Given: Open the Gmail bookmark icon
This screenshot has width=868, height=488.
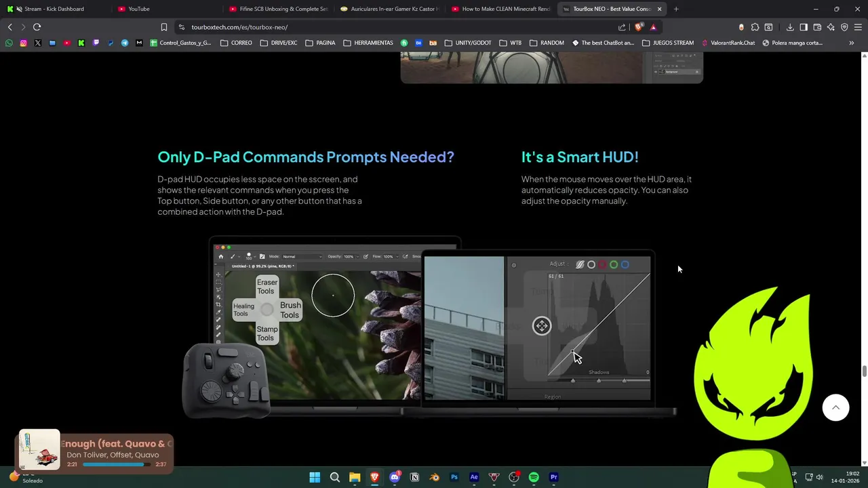Looking at the screenshot, I should point(139,43).
